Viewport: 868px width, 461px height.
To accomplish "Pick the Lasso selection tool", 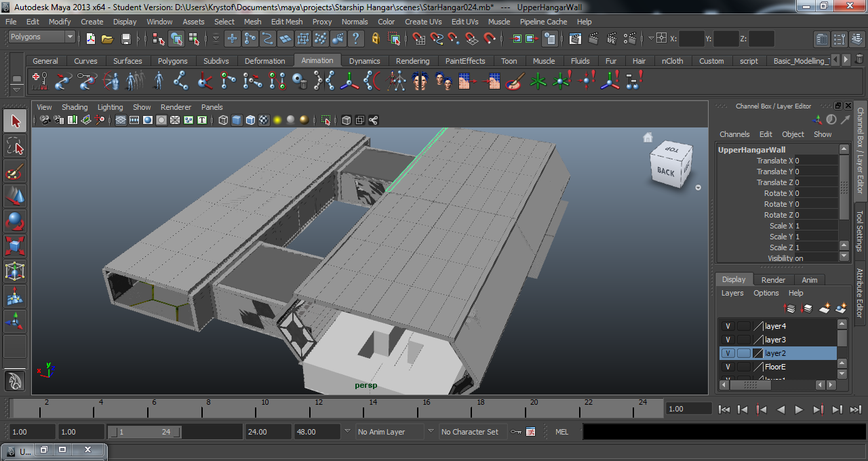I will coord(14,146).
